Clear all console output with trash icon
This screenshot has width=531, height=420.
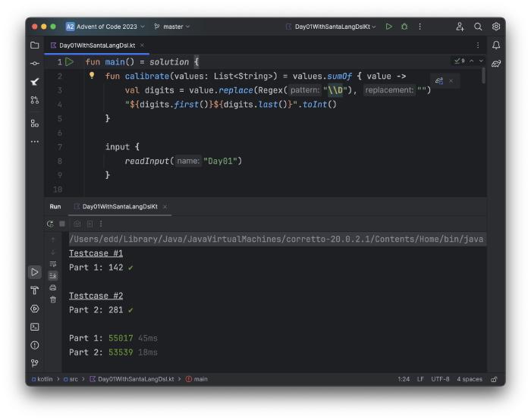point(53,299)
